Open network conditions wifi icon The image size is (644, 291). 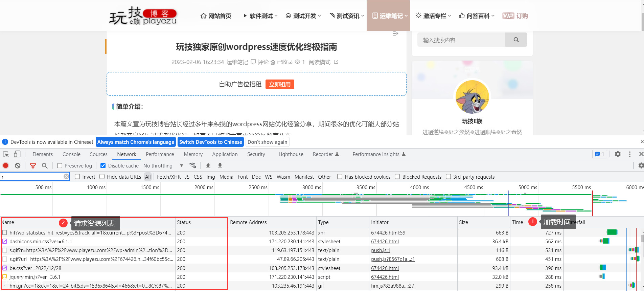click(x=193, y=165)
